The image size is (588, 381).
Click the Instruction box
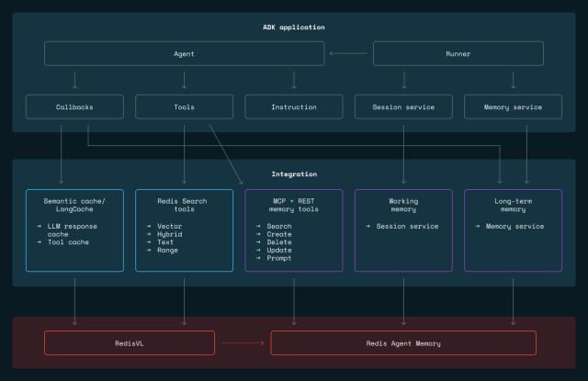click(x=294, y=106)
